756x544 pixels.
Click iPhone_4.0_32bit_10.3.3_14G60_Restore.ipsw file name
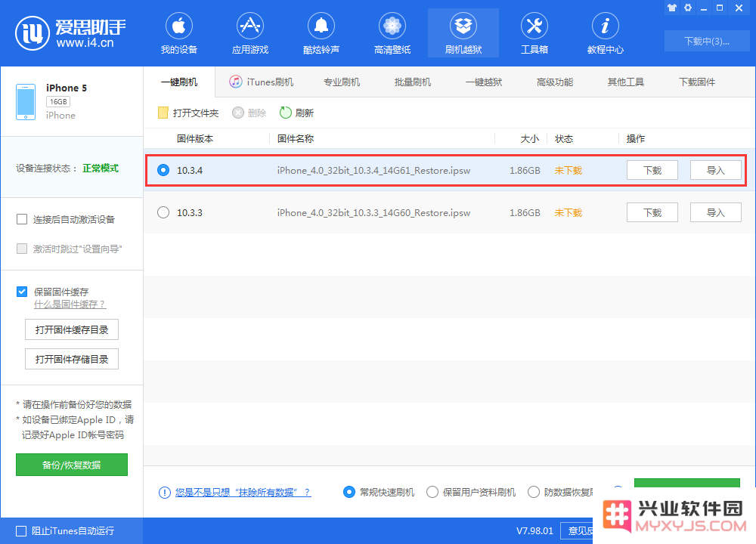coord(373,213)
